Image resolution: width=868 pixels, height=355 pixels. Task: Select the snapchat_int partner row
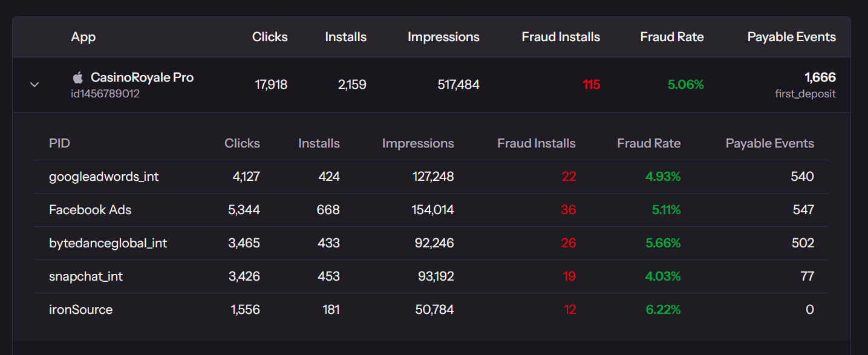point(86,276)
